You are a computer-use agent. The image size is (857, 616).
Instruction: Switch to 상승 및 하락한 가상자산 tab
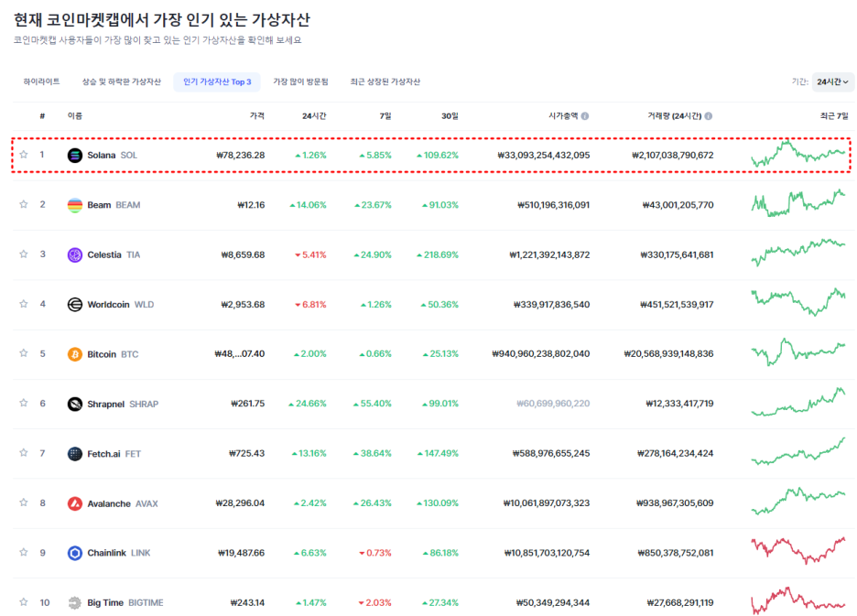[x=122, y=82]
